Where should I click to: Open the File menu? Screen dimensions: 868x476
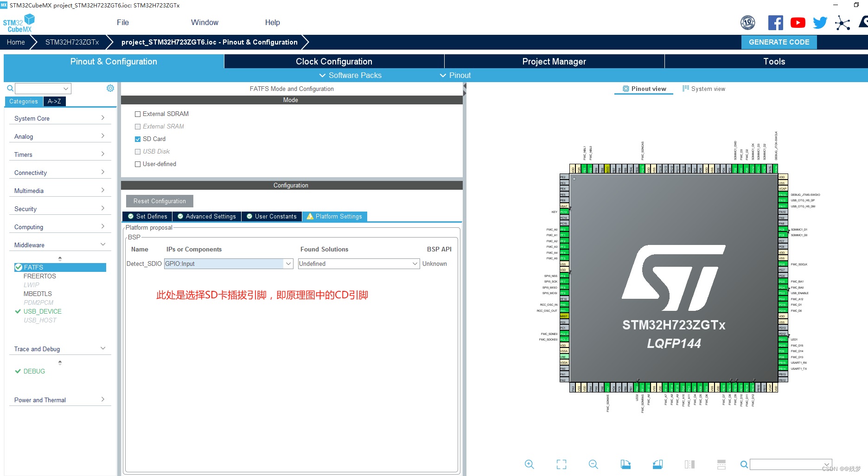[123, 22]
